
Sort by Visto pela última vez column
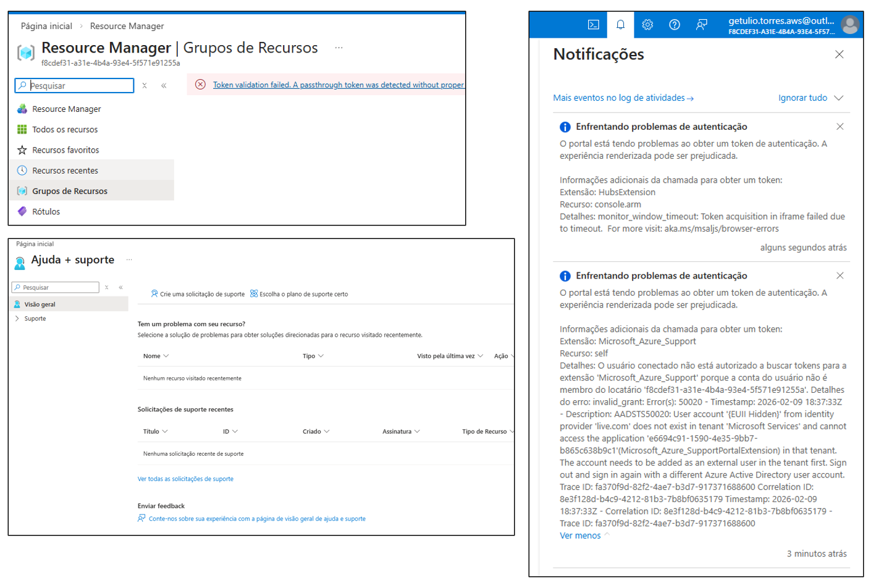pos(450,356)
